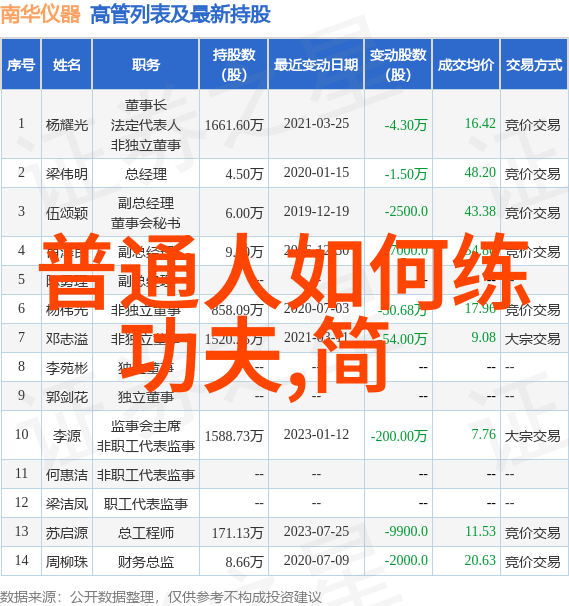Select the holding value 1588.73万
569x606 pixels.
[234, 436]
